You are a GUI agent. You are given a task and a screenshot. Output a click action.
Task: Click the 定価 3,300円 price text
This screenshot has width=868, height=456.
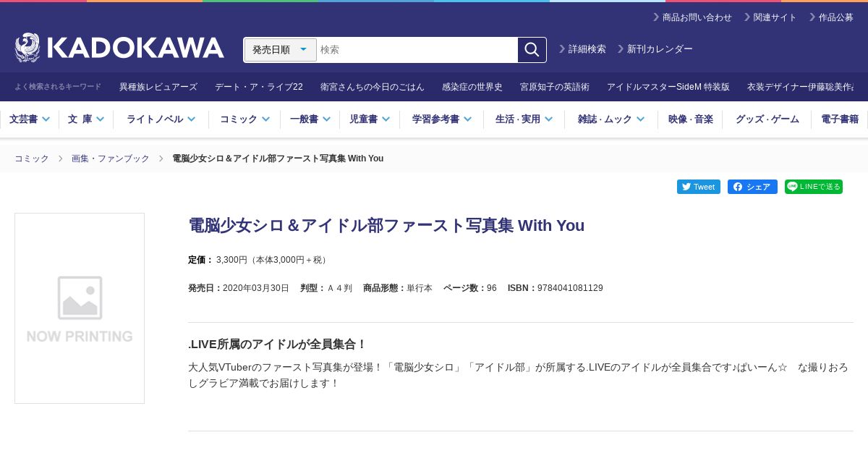pyautogui.click(x=258, y=260)
